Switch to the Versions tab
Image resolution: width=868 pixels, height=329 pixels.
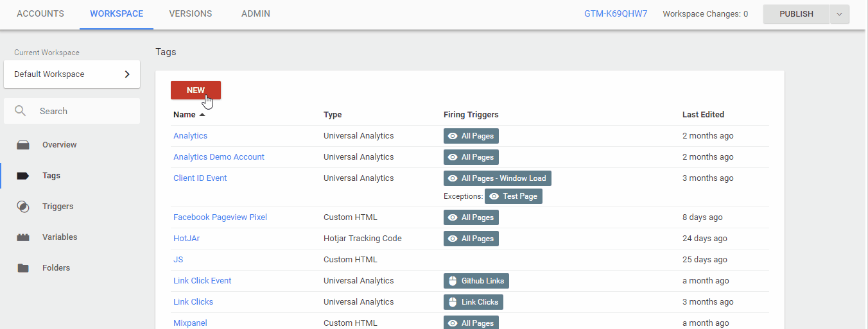pyautogui.click(x=190, y=13)
